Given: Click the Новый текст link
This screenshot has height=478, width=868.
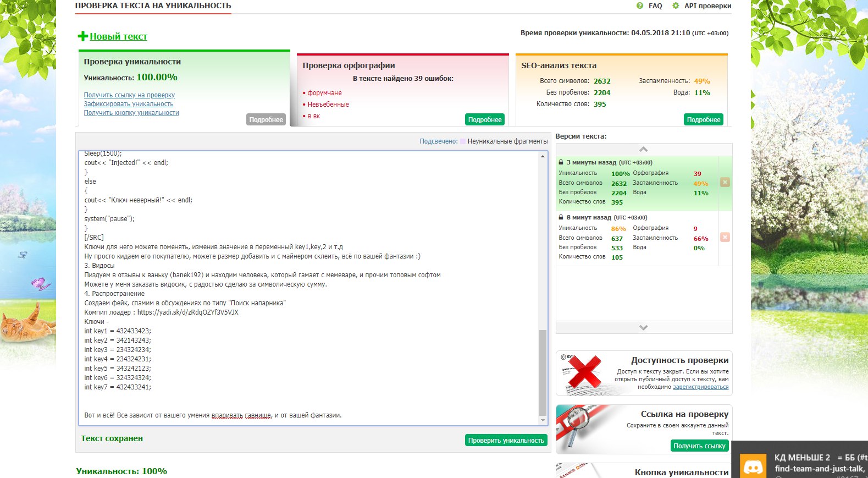Looking at the screenshot, I should (x=119, y=36).
